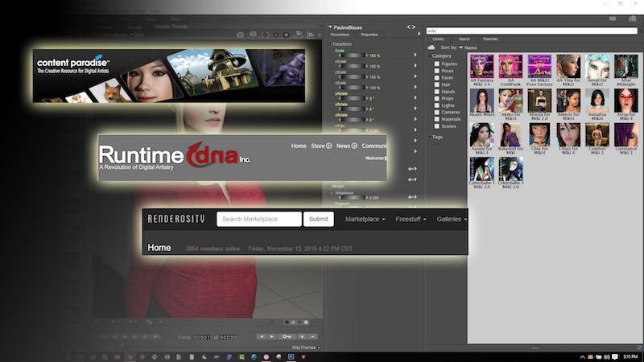Click the Photoshop icon in the taskbar
Screen dimensions: 644x362
click(x=291, y=357)
